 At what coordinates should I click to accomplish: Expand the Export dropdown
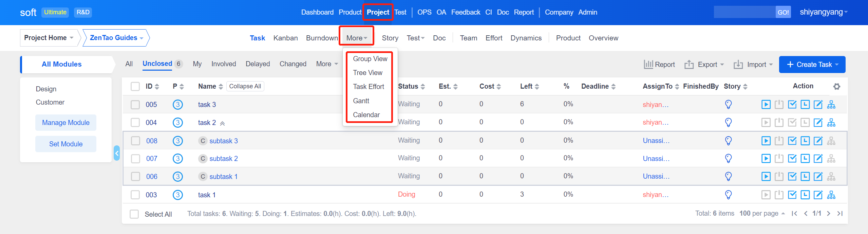(704, 65)
